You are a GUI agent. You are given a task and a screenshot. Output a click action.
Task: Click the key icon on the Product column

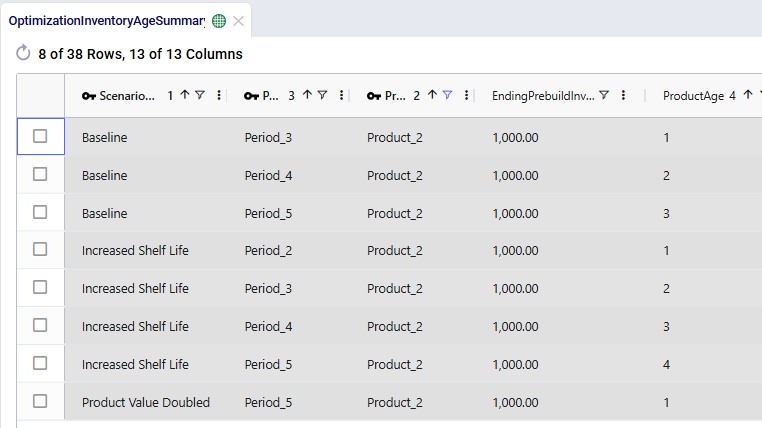point(374,96)
